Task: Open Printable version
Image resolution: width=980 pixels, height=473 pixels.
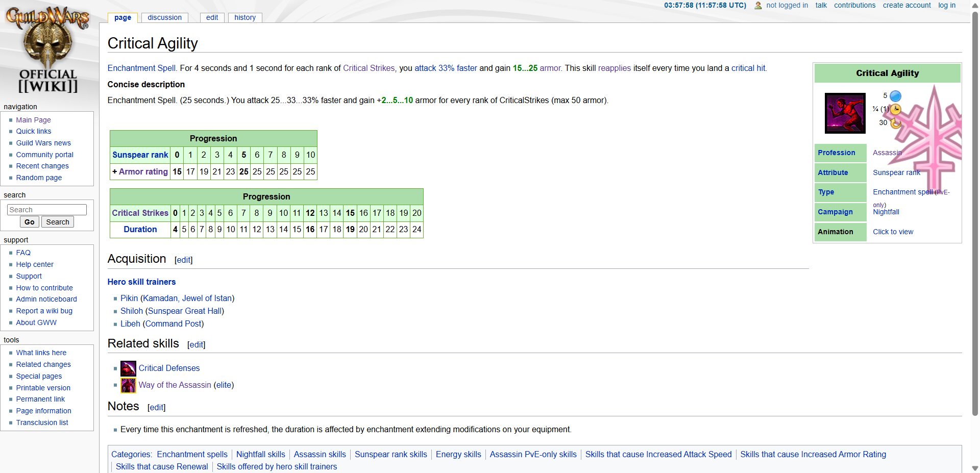Action: pos(43,388)
